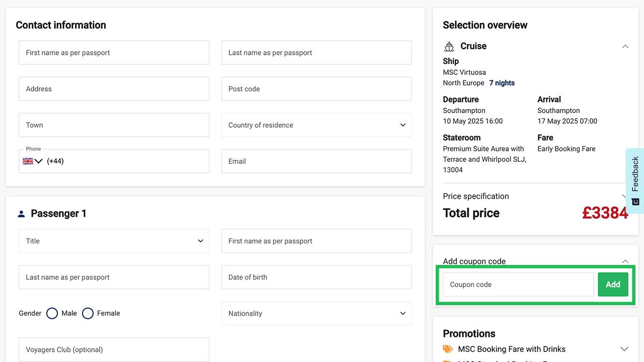
Task: Click the Feedback smiley icon
Action: pos(635,202)
